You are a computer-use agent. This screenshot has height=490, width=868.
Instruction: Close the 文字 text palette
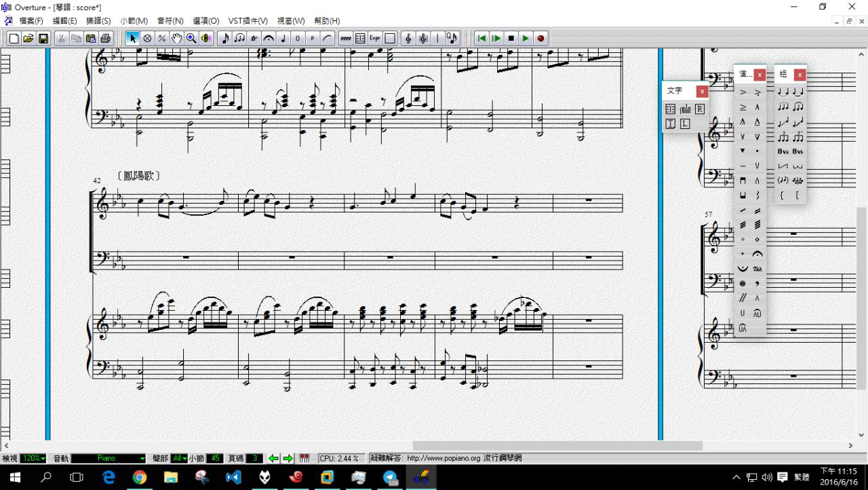pyautogui.click(x=702, y=91)
